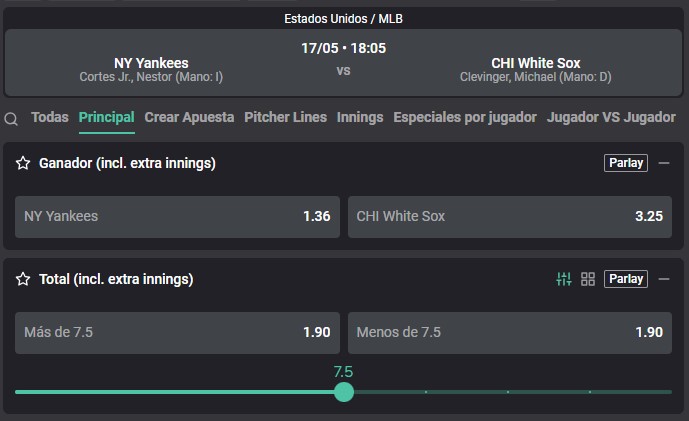Toggle Parlay on the Total market
The height and width of the screenshot is (421, 689).
click(x=626, y=279)
